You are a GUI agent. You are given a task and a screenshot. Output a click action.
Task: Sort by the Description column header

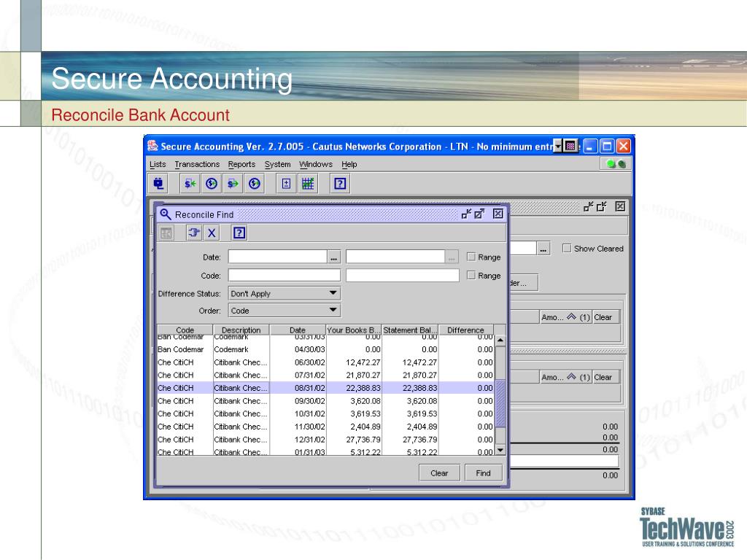click(x=241, y=330)
